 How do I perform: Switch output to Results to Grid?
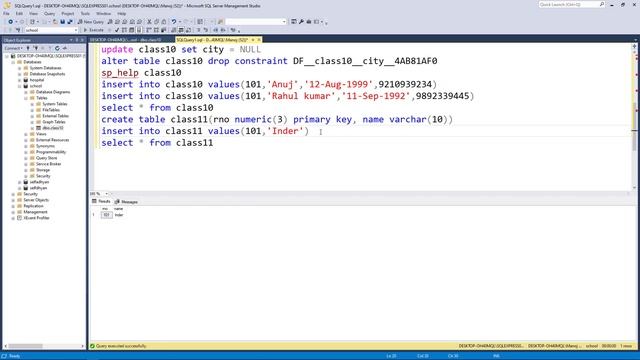click(181, 30)
